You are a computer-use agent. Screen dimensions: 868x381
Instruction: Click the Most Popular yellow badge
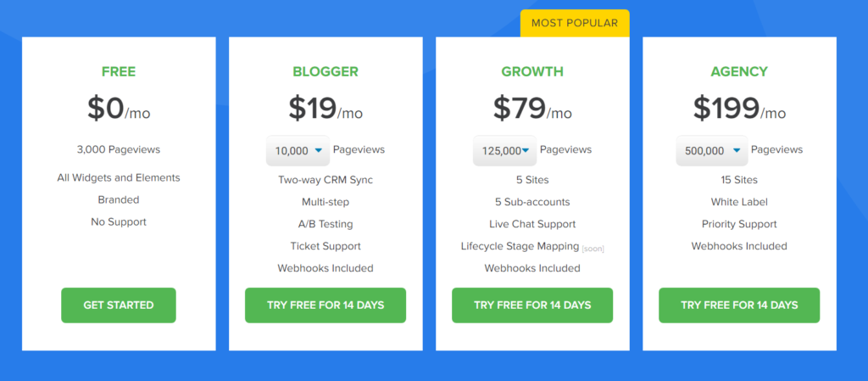[575, 23]
